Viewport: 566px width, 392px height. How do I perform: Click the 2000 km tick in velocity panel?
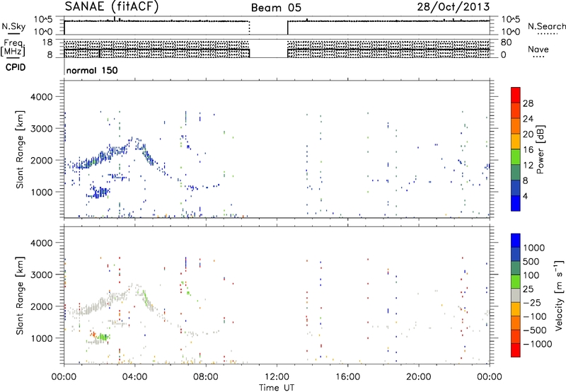[41, 306]
